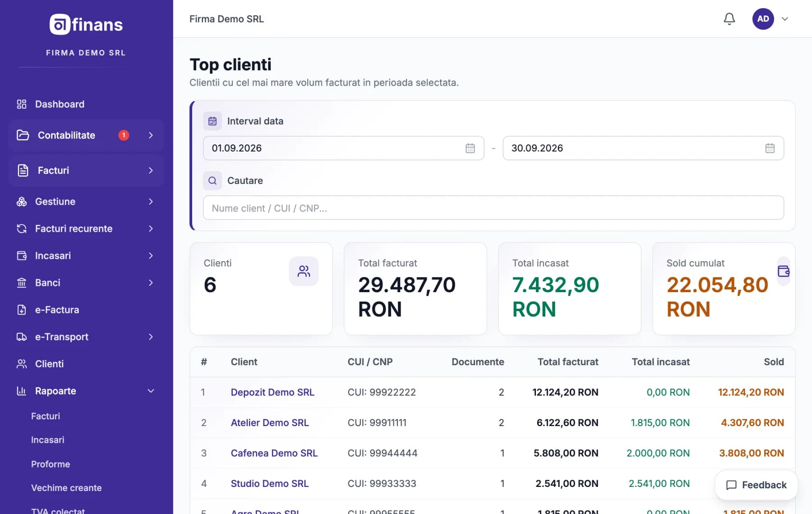Screen dimensions: 812x514
Task: Click CUI: 99922222 cell
Action: pyautogui.click(x=382, y=392)
